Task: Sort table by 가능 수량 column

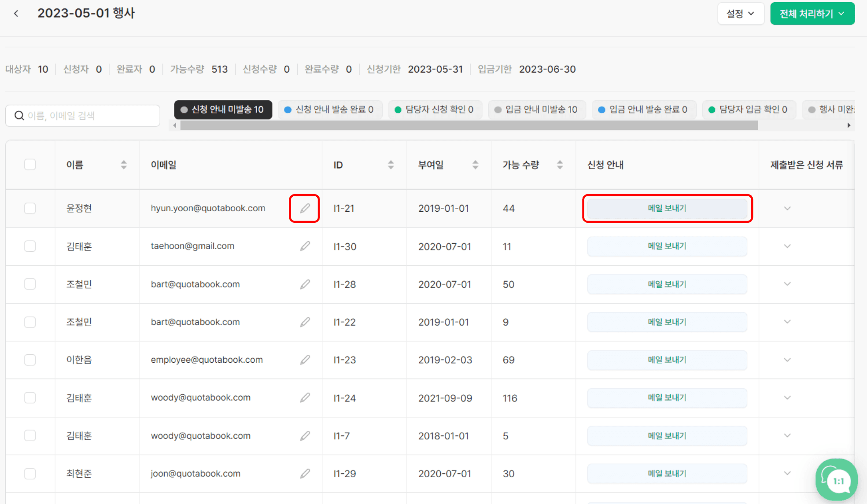Action: [x=560, y=165]
